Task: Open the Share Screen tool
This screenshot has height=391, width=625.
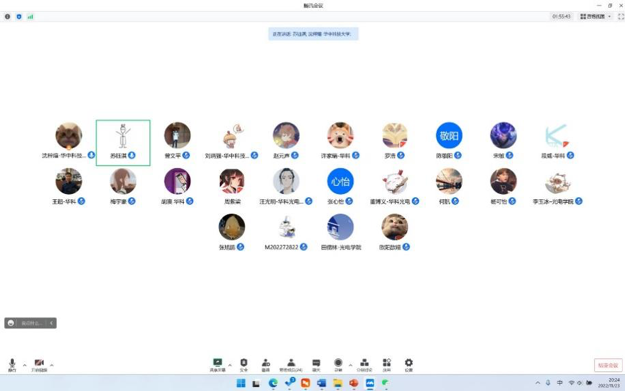Action: click(x=218, y=364)
